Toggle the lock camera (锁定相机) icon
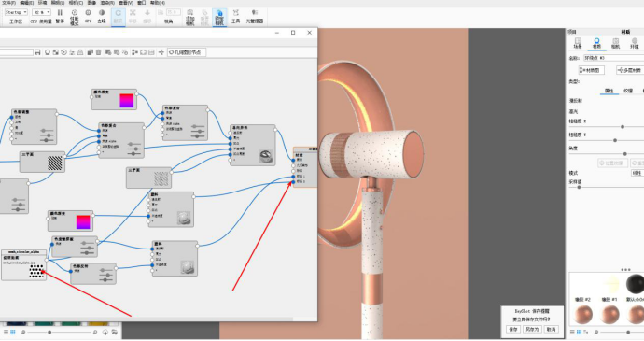Screen dimensions: 644x341 219,17
